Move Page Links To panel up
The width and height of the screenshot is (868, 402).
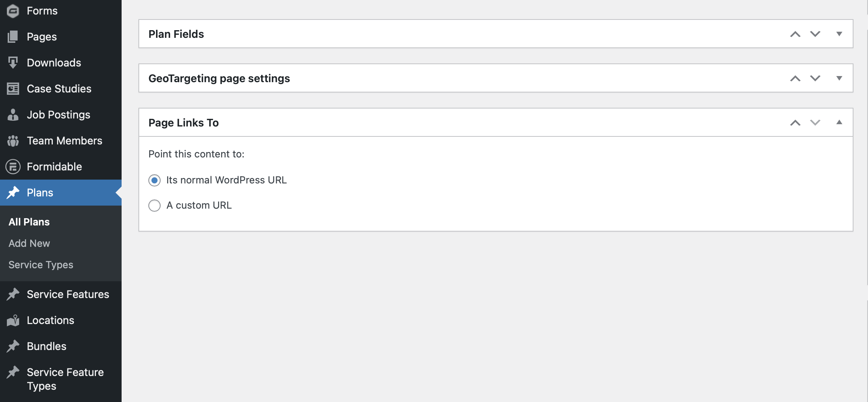tap(795, 123)
